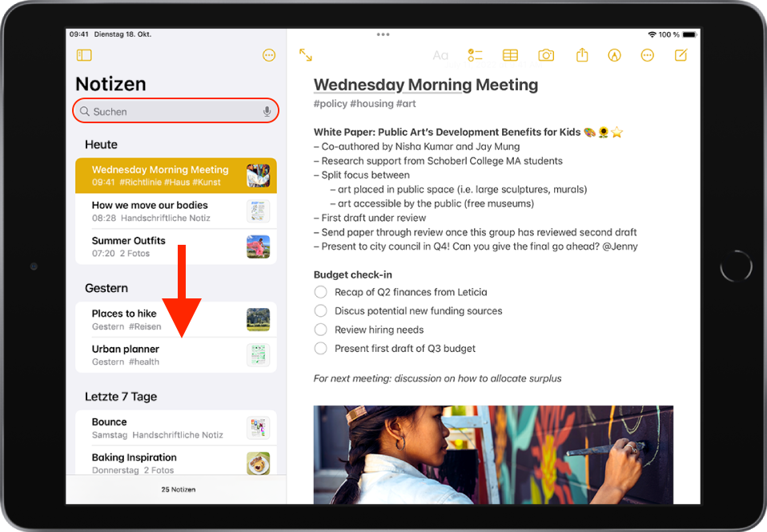
Task: Tap the Places to hike landscape thumbnail
Action: pos(259,320)
